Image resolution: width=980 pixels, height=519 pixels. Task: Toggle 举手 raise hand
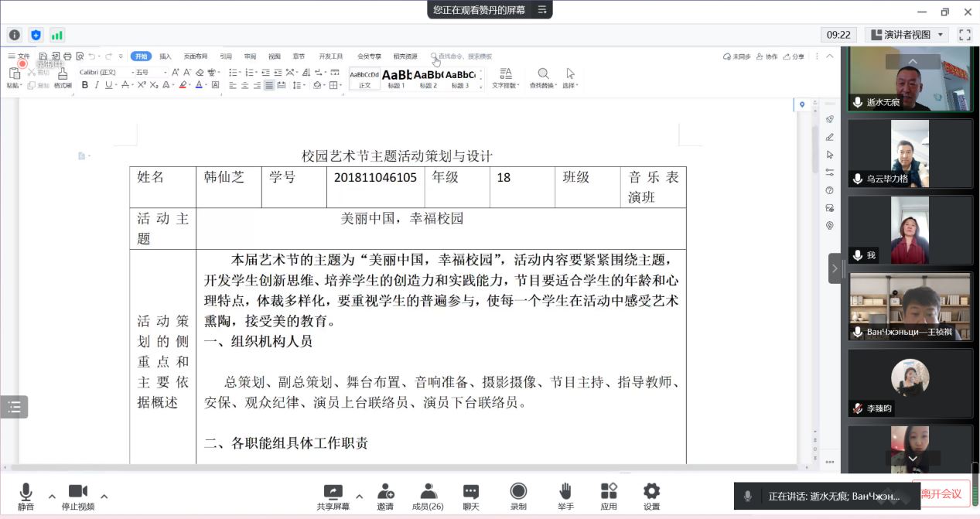[x=565, y=492]
